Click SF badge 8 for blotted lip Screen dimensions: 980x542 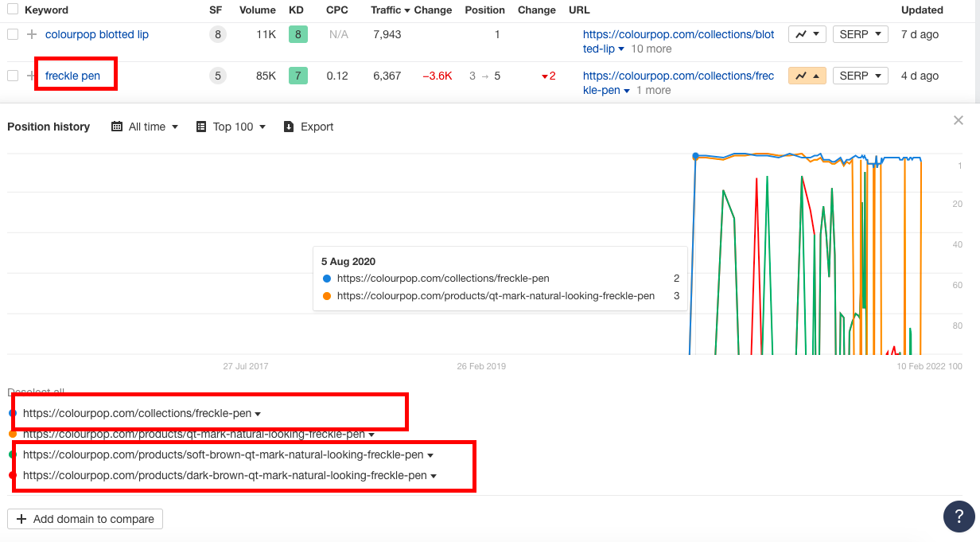tap(217, 34)
